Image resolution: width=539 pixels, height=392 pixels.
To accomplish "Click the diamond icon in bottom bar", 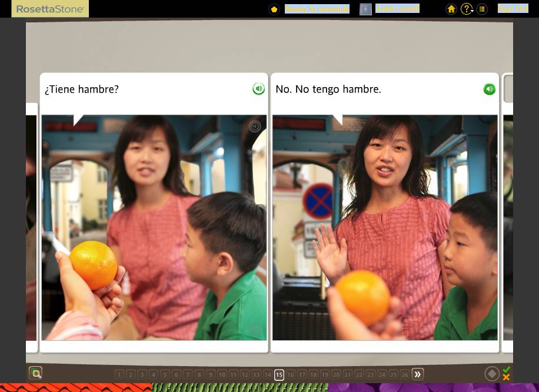I will 492,374.
